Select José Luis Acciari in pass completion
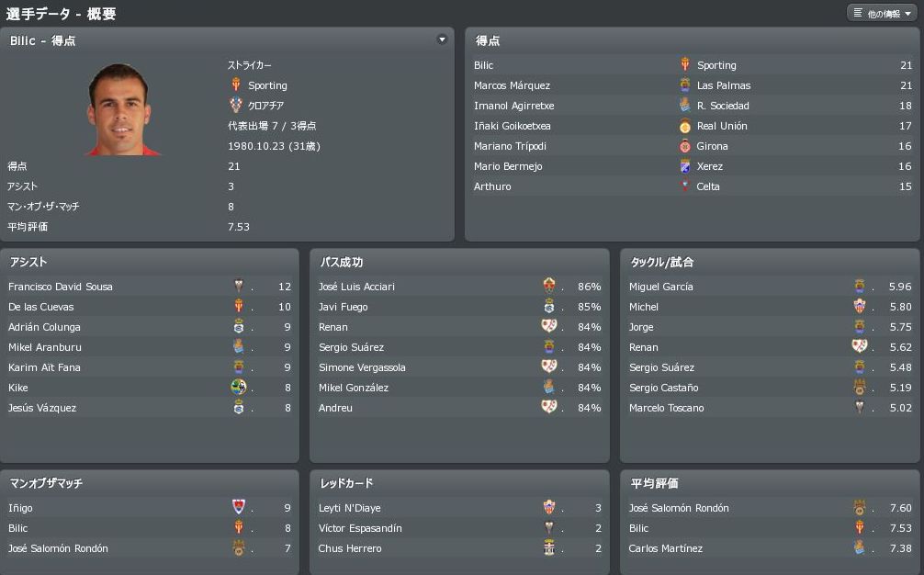The width and height of the screenshot is (924, 575). 356,287
